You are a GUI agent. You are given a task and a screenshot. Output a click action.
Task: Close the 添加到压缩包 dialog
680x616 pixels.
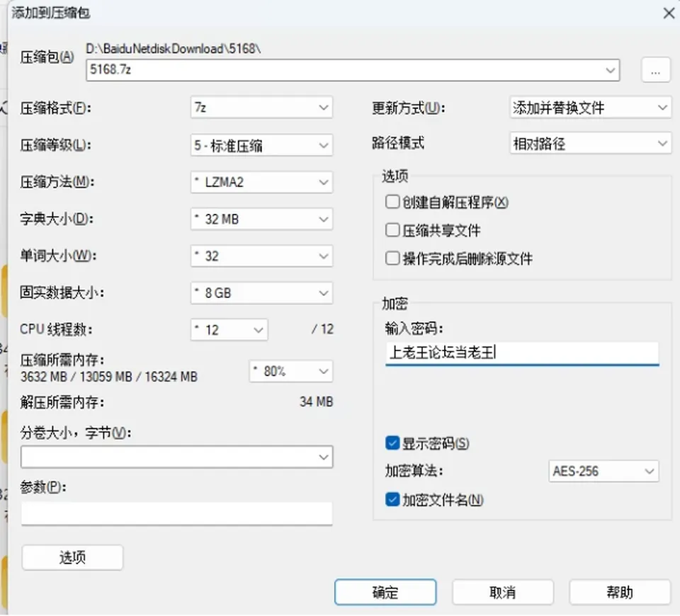click(x=669, y=13)
